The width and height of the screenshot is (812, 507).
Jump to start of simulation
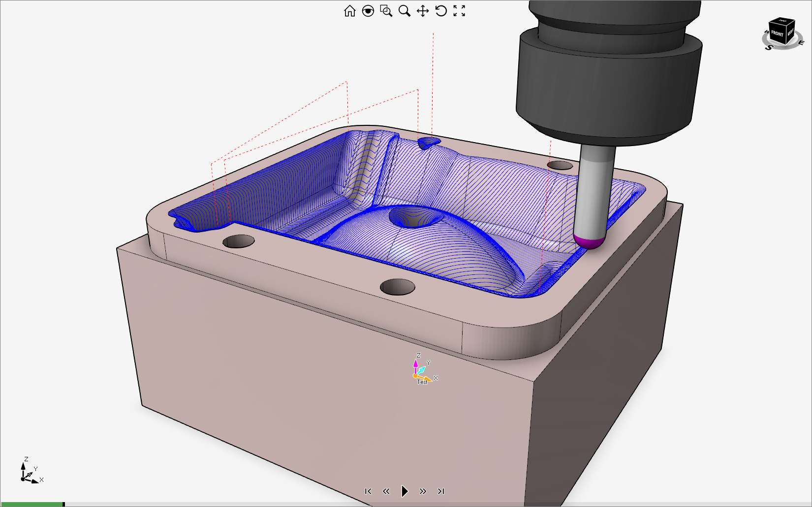[x=368, y=491]
